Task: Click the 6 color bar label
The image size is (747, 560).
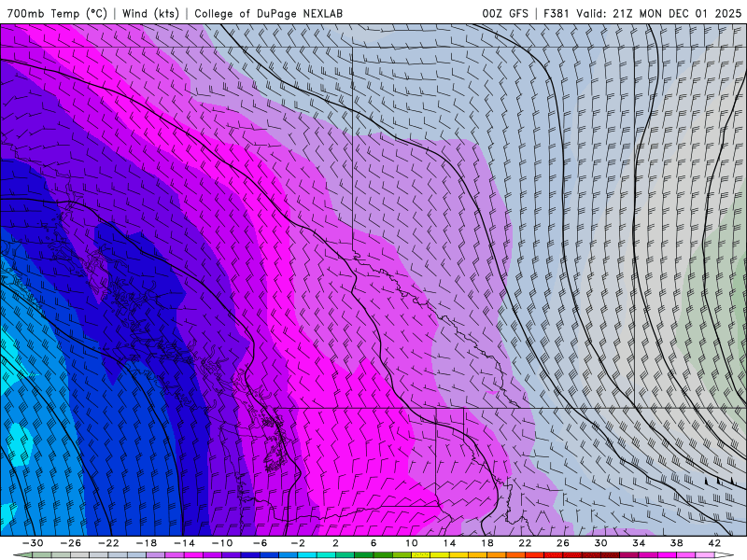Action: [x=373, y=543]
